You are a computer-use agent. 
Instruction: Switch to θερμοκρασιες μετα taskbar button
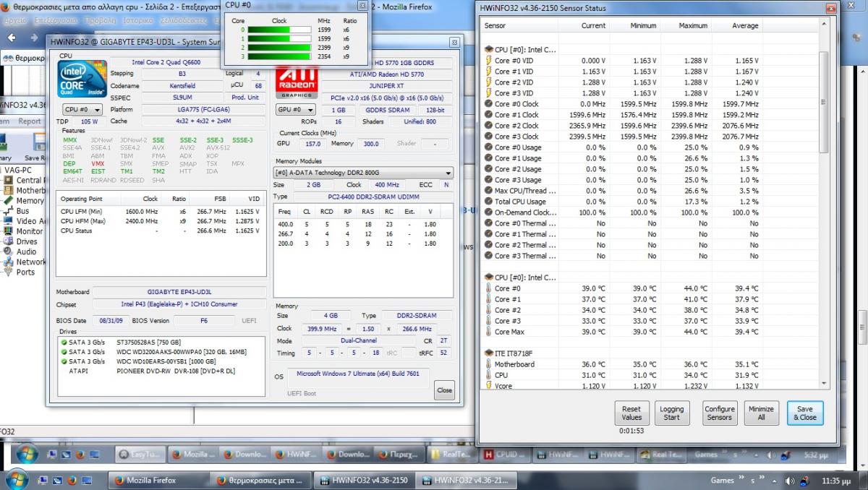(263, 480)
